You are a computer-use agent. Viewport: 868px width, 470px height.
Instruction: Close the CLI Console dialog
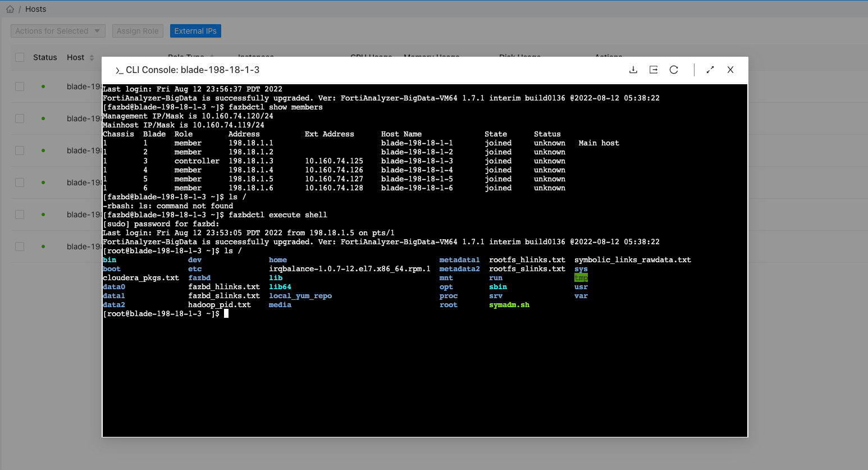(730, 70)
